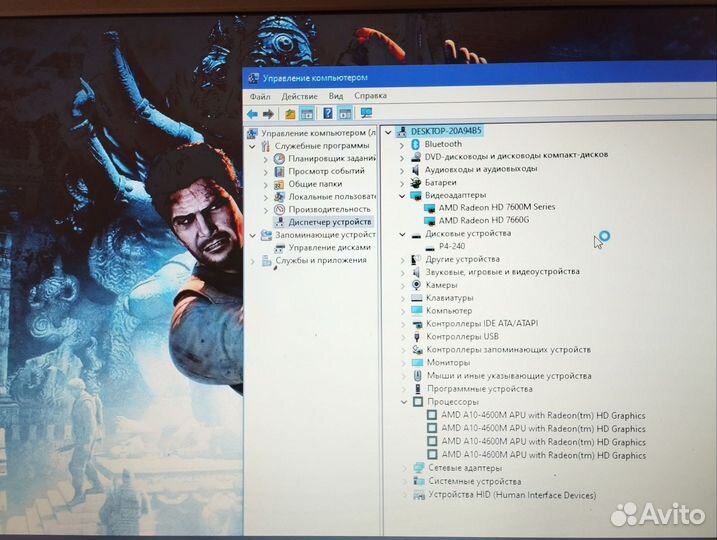The width and height of the screenshot is (717, 540).
Task: Collapse the Процессоры category
Action: pos(403,401)
